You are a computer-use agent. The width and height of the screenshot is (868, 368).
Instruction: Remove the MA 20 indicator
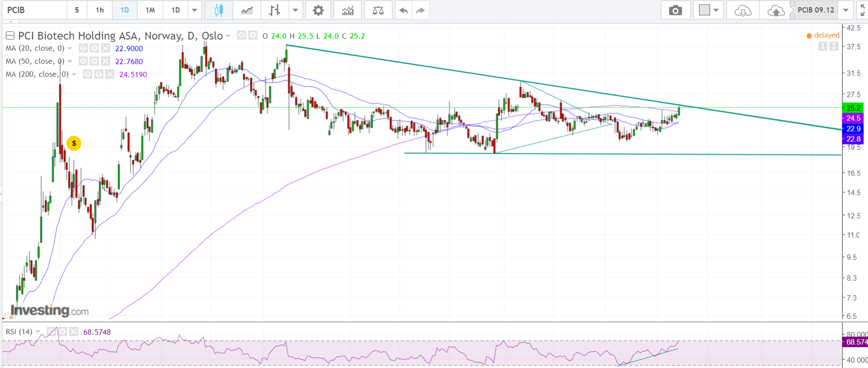[x=105, y=48]
